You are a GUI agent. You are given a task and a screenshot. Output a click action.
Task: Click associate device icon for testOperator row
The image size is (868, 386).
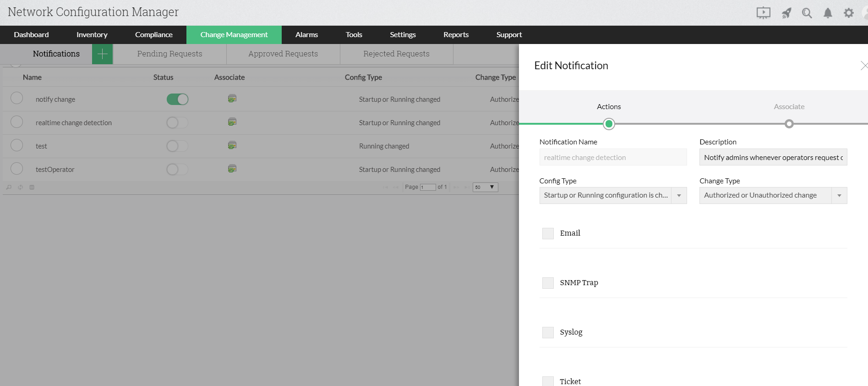coord(232,169)
